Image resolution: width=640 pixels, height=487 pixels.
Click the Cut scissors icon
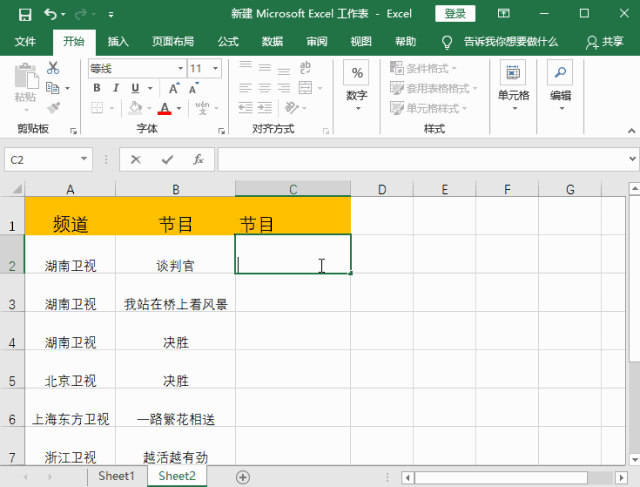point(53,67)
